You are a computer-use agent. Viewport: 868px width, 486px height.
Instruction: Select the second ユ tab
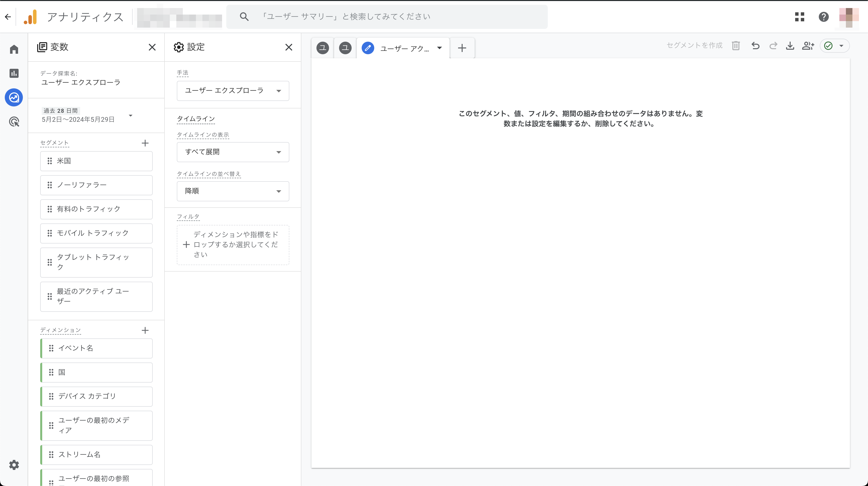pos(345,48)
